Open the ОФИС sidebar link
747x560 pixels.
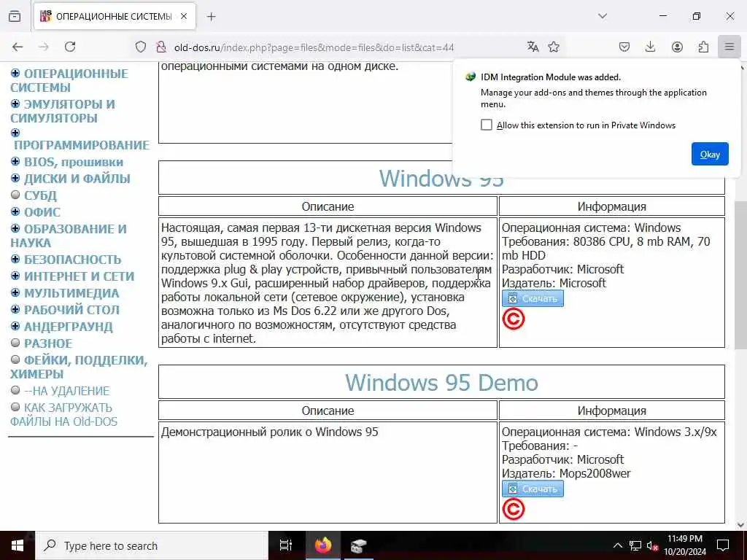(42, 212)
